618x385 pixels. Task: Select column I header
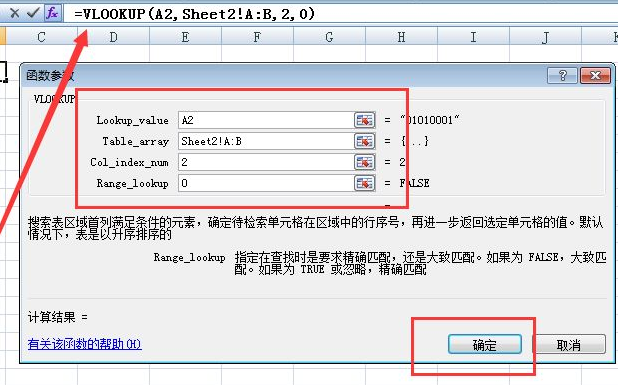click(473, 37)
